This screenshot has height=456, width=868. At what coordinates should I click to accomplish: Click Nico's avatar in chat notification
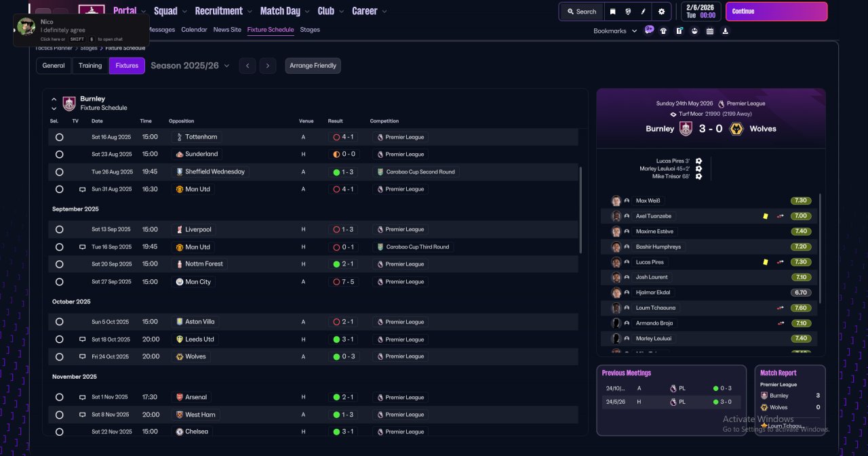(26, 26)
